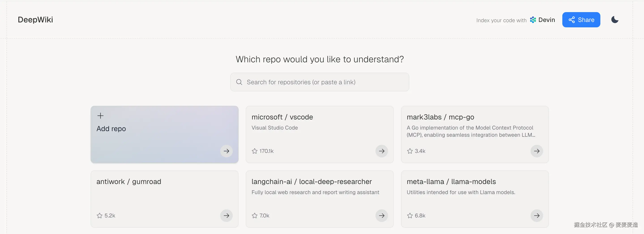Click the Share button
The image size is (644, 234).
pos(581,20)
